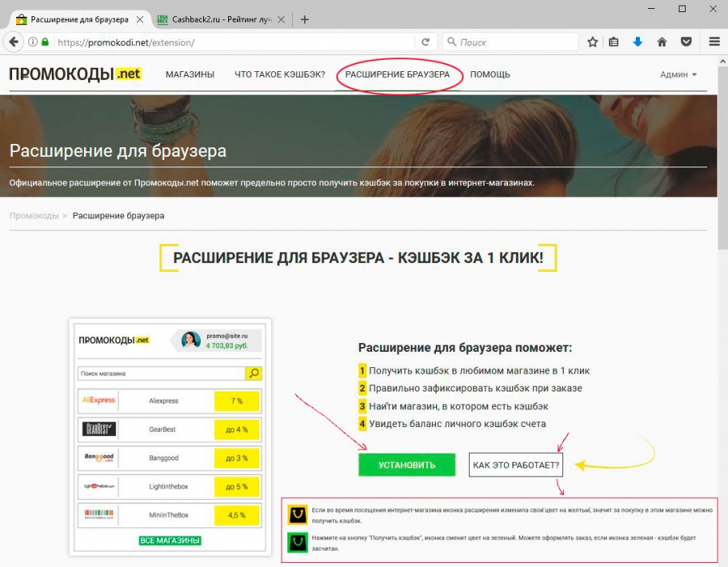Click the magnifier search icon in extension preview
Image resolution: width=728 pixels, height=567 pixels.
tap(253, 373)
